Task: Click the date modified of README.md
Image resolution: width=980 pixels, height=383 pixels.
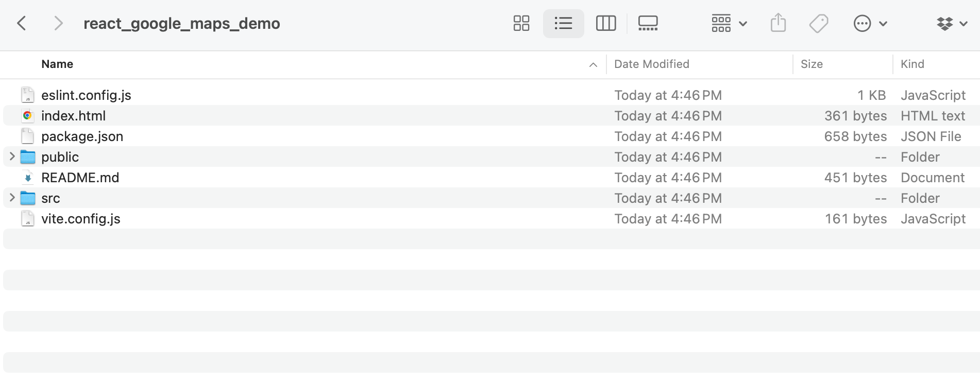Action: tap(668, 178)
